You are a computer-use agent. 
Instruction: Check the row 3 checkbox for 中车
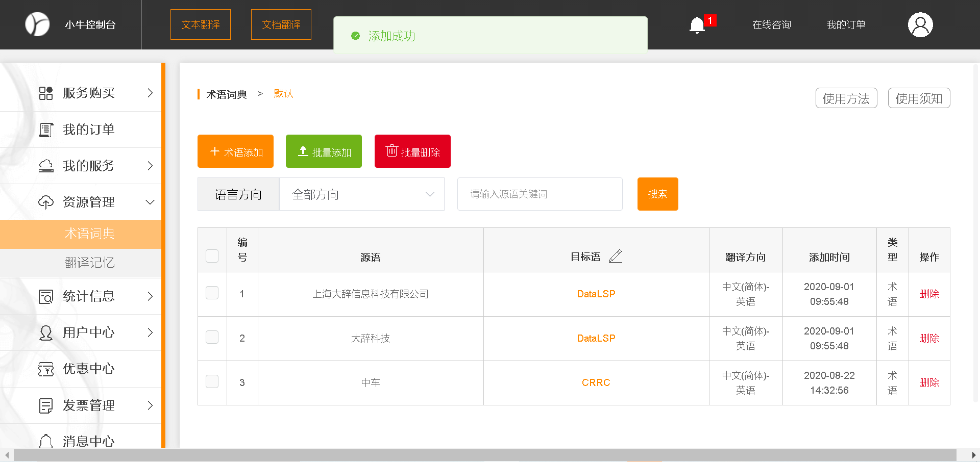click(x=212, y=381)
